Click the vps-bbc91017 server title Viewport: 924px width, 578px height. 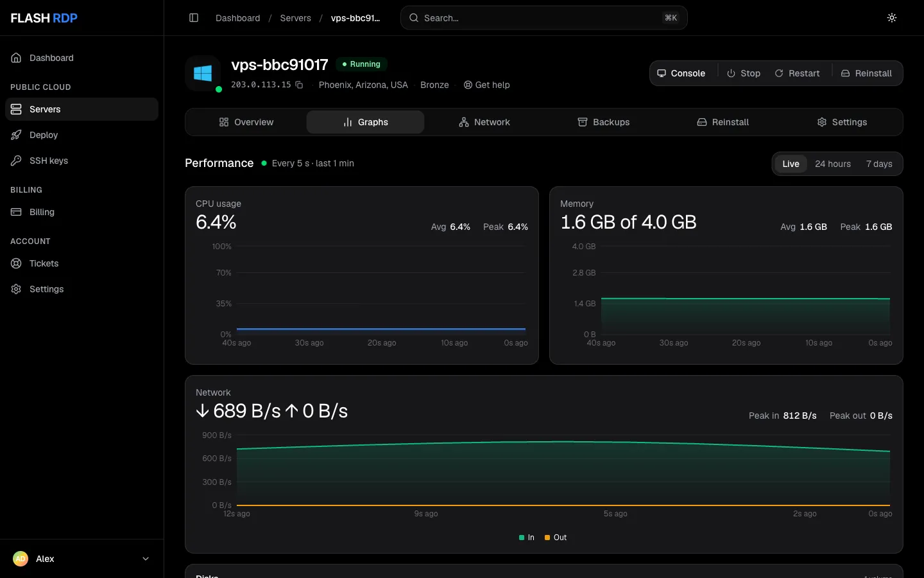[x=280, y=64]
